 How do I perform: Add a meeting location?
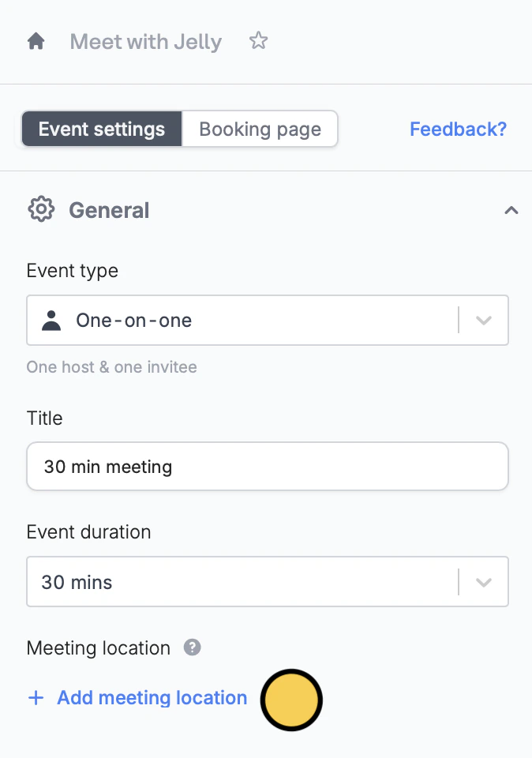point(152,698)
